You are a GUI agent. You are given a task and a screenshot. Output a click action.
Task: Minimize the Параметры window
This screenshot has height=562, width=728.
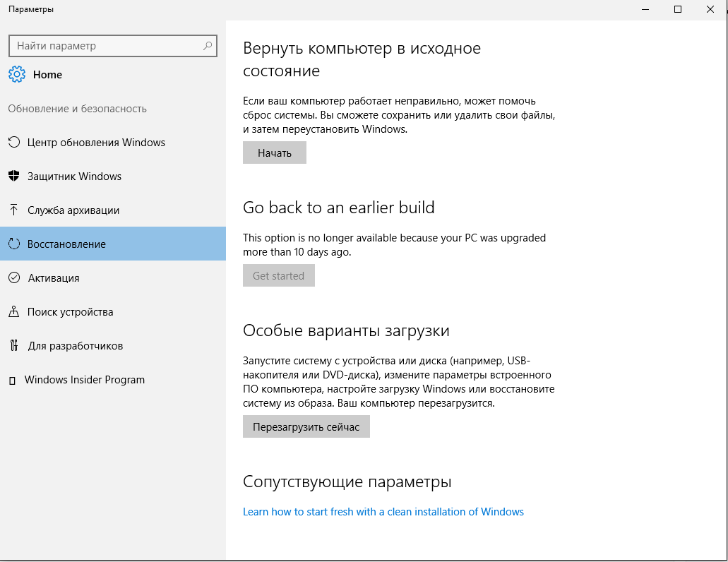click(x=645, y=9)
